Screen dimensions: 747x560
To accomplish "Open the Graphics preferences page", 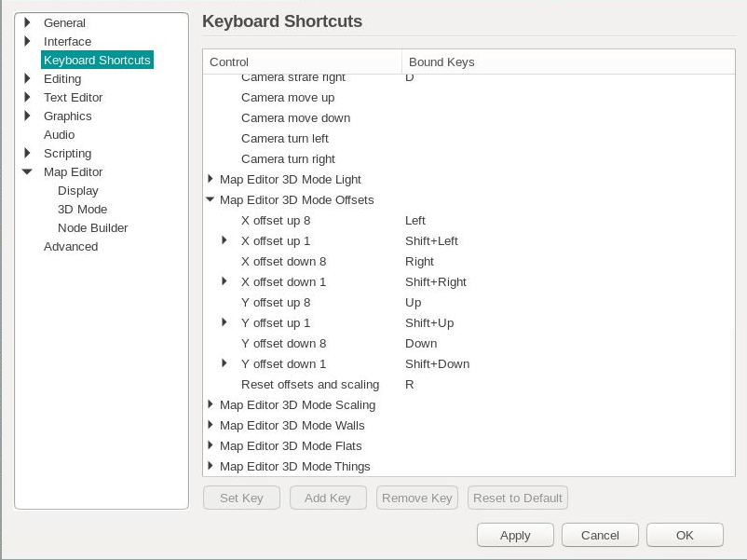I will point(68,116).
